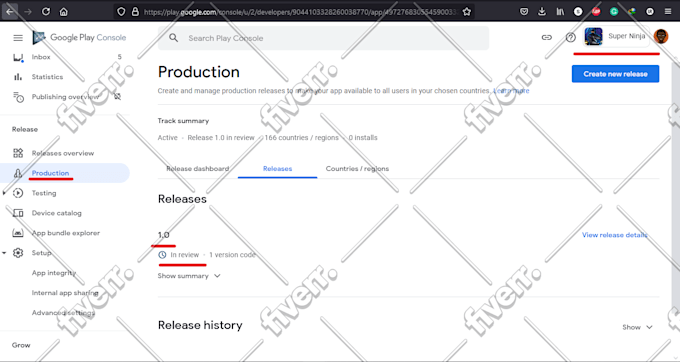The width and height of the screenshot is (680, 362).
Task: Click the Inbox tray icon
Action: tap(18, 57)
